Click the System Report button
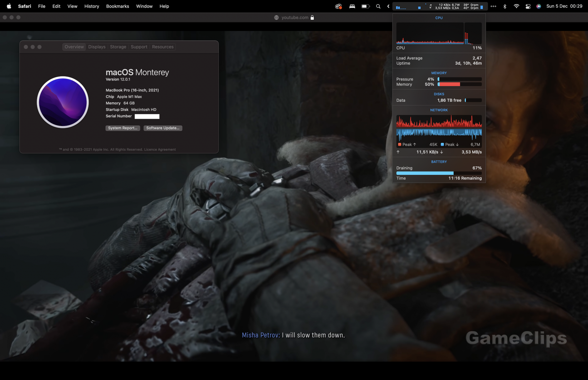Image resolution: width=588 pixels, height=380 pixels. point(123,128)
